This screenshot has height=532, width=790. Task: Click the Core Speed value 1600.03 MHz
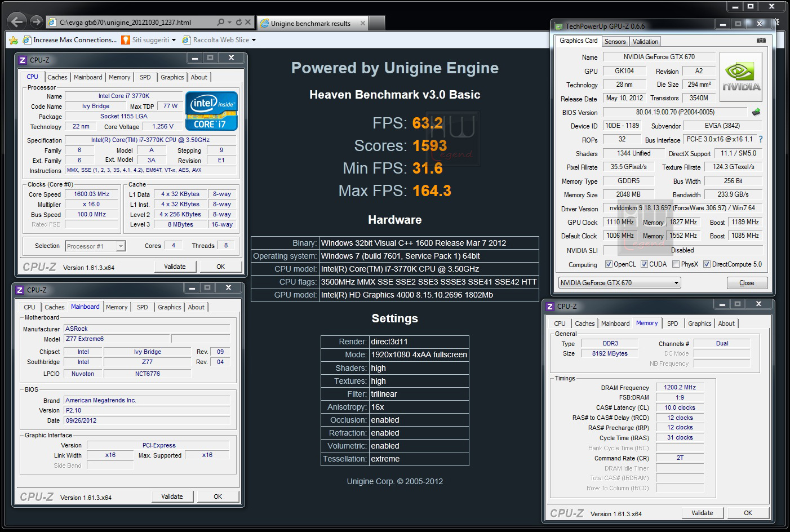[x=92, y=194]
